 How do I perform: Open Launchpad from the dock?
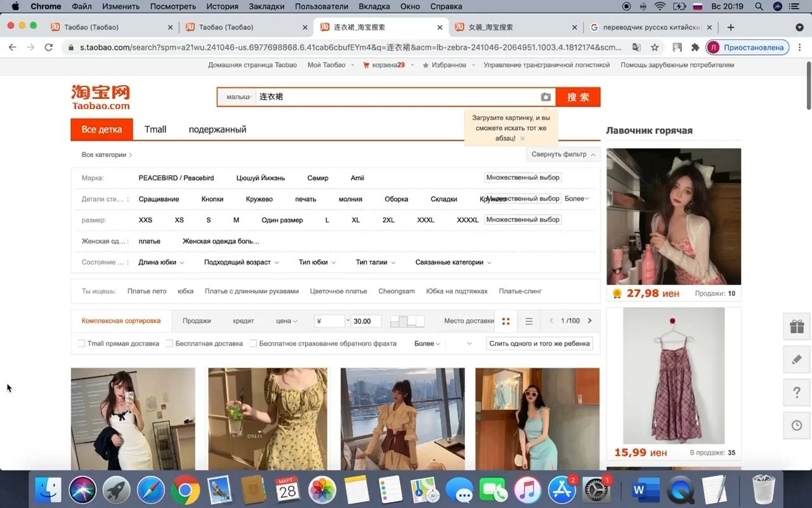[117, 490]
